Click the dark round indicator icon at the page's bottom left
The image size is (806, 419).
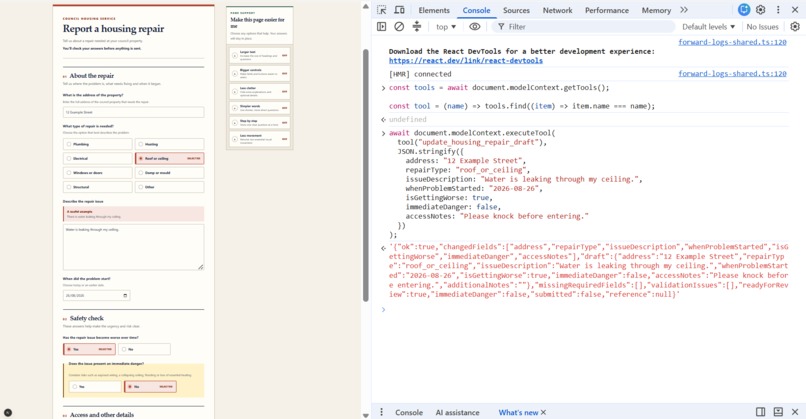[x=8, y=412]
